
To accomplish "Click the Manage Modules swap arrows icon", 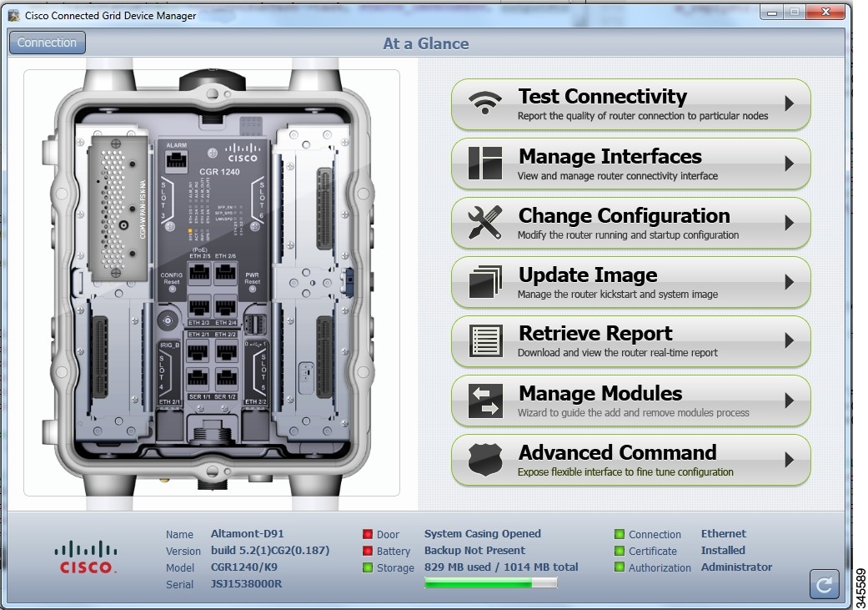I will pos(485,401).
